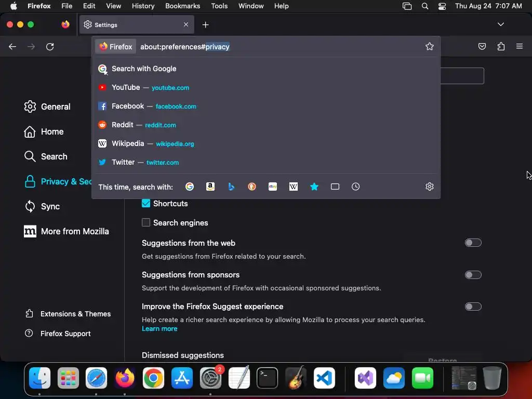Choose the YouTube suggestion row
532x399 pixels.
[x=266, y=87]
